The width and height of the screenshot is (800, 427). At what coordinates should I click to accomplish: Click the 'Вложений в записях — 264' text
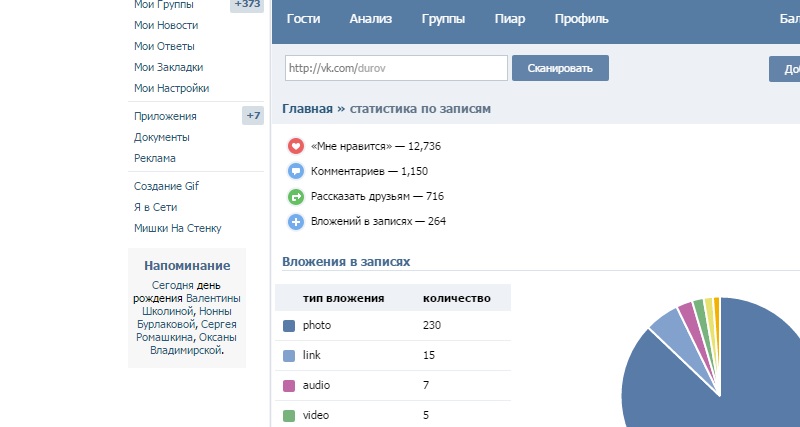[379, 221]
